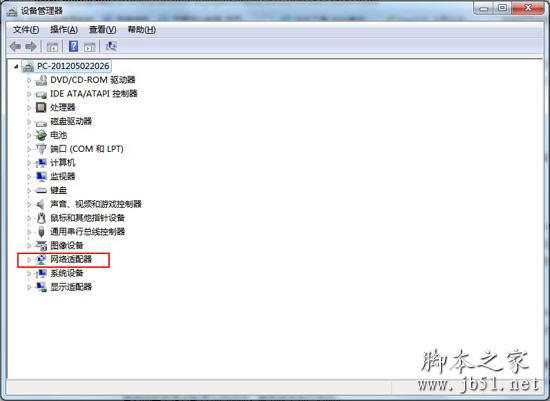Click the Back arrow toolbar icon
This screenshot has width=550, height=401.
[15, 46]
